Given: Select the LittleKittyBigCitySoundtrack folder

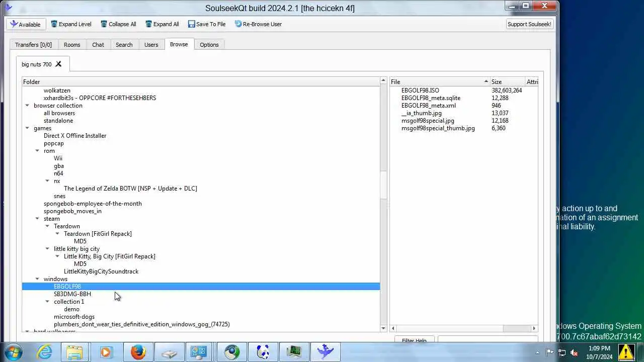Looking at the screenshot, I should (x=101, y=271).
